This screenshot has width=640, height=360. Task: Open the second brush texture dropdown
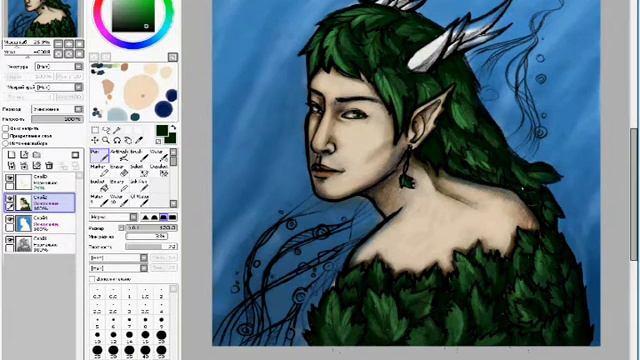pos(118,268)
